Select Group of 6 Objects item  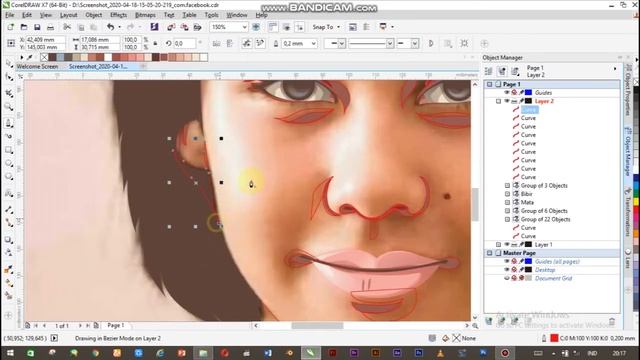click(x=544, y=211)
